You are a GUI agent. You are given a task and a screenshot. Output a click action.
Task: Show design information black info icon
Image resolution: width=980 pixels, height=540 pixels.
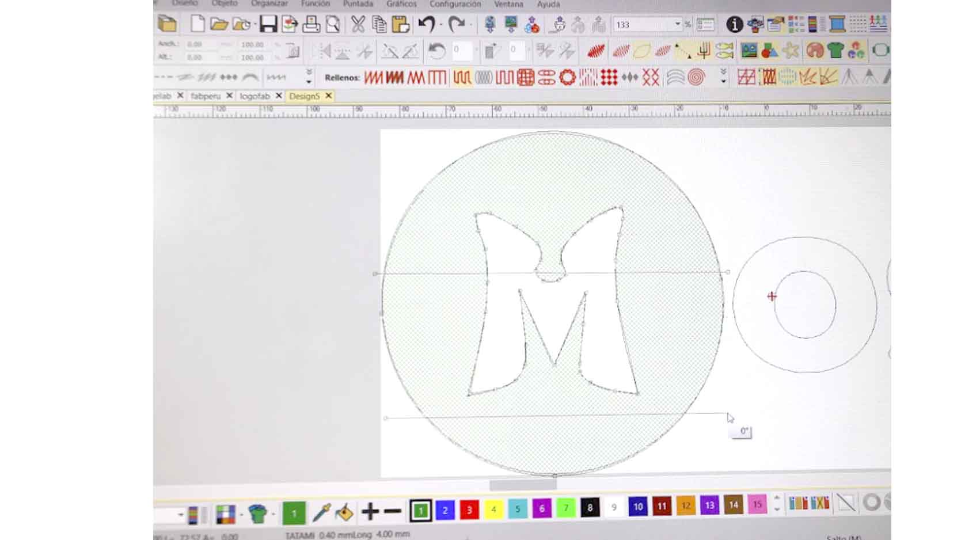pos(734,24)
